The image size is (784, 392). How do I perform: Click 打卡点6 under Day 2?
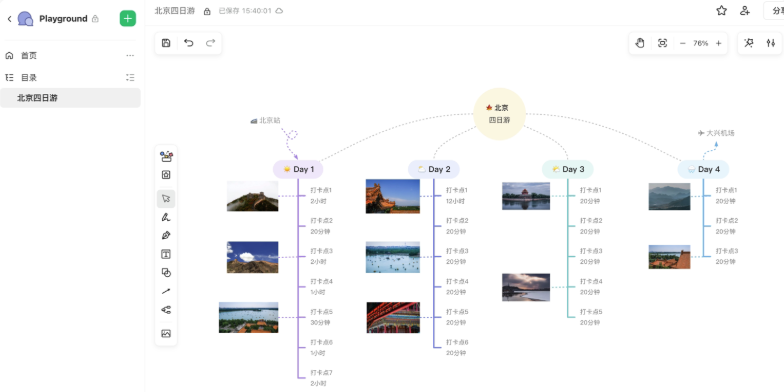tap(458, 342)
